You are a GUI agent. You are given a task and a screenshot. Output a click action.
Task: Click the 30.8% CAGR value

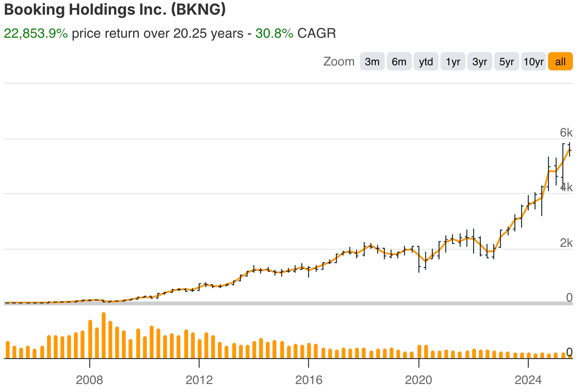click(x=274, y=33)
